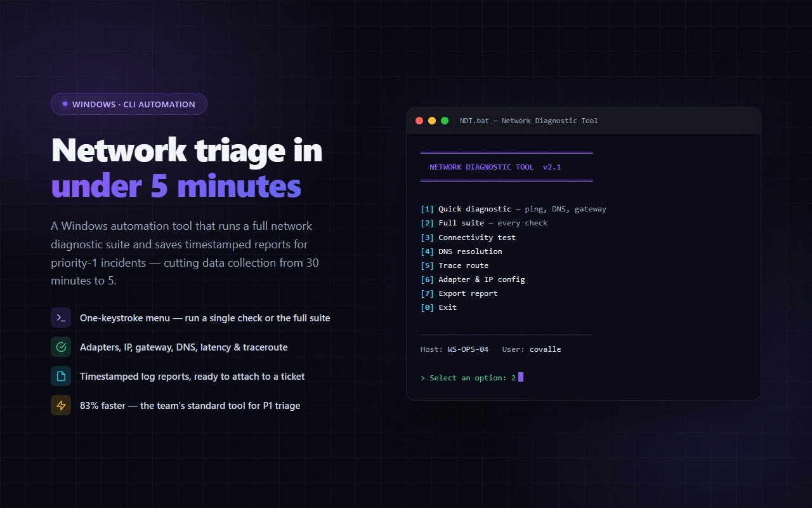This screenshot has width=812, height=508.
Task: Click the description paragraph starting 'A Windows automation tool'
Action: coord(185,253)
